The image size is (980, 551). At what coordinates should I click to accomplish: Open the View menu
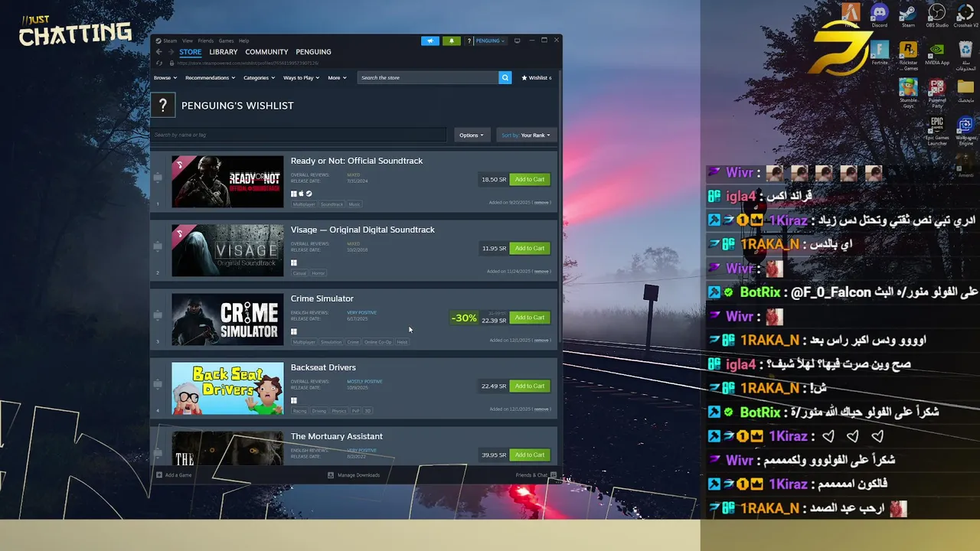(188, 41)
